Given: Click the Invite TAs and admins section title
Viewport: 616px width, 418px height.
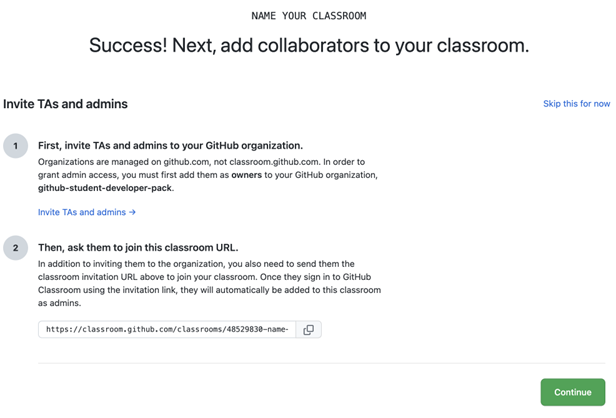Looking at the screenshot, I should 65,104.
